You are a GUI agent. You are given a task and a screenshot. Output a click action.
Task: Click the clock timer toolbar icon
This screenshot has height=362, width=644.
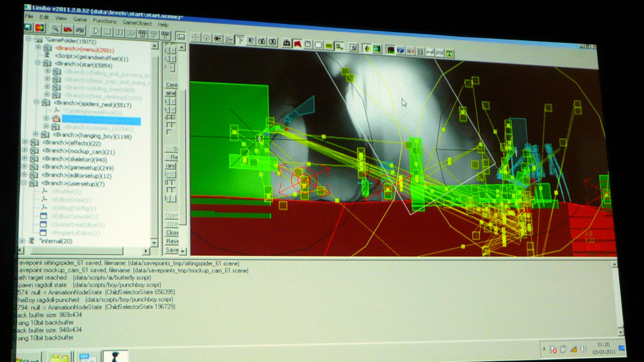[308, 44]
